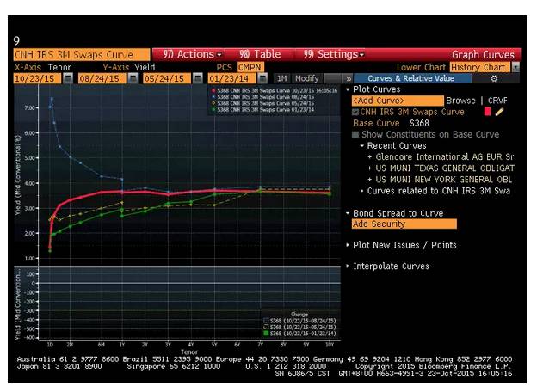Click the double-arrow expand icon
Viewport: 537px width, 392px height.
(349, 79)
